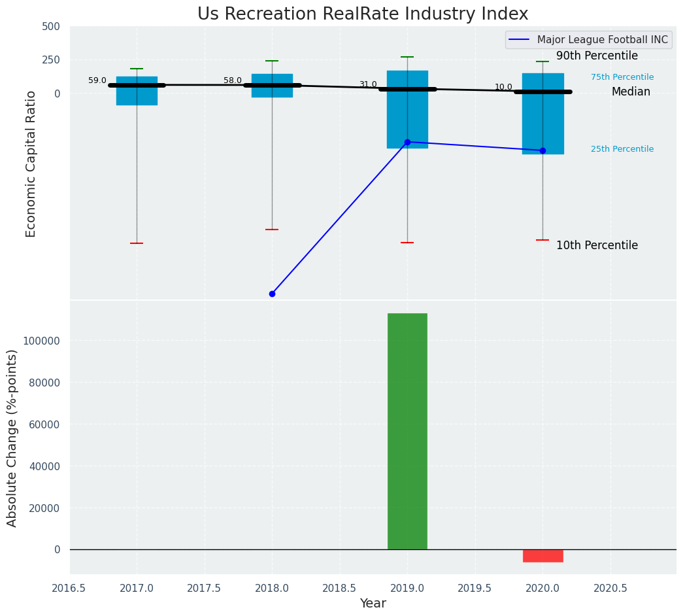Select the 25th Percentile label
Viewport: 683px width, 616px height.
click(622, 149)
